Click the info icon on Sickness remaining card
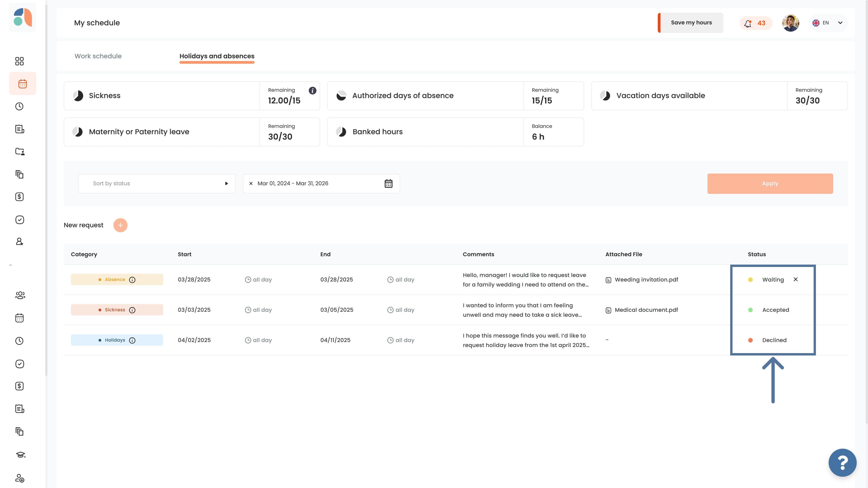868x488 pixels. [x=312, y=90]
